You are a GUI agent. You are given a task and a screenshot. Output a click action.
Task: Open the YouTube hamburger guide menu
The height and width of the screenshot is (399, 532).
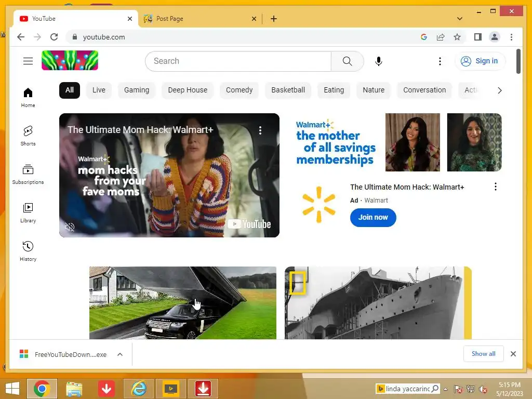point(28,61)
